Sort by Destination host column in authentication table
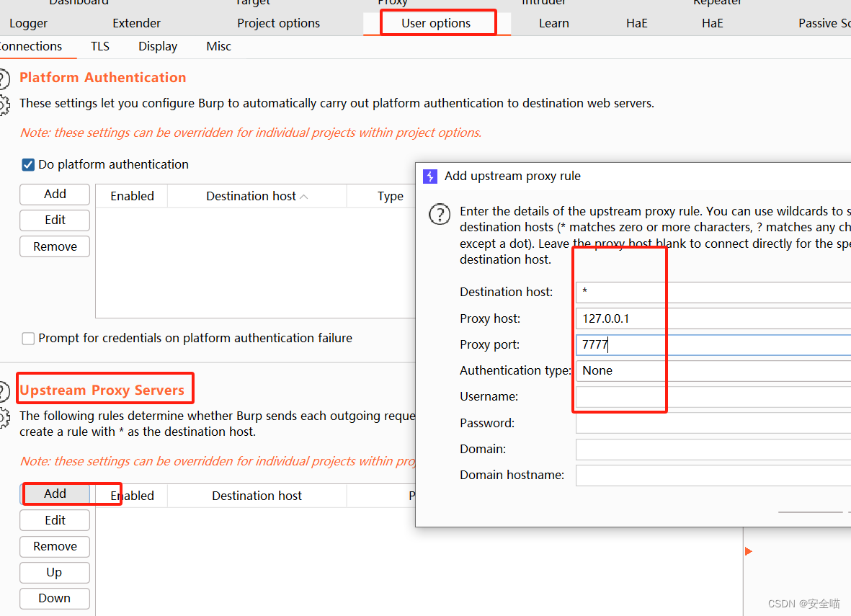 257,196
